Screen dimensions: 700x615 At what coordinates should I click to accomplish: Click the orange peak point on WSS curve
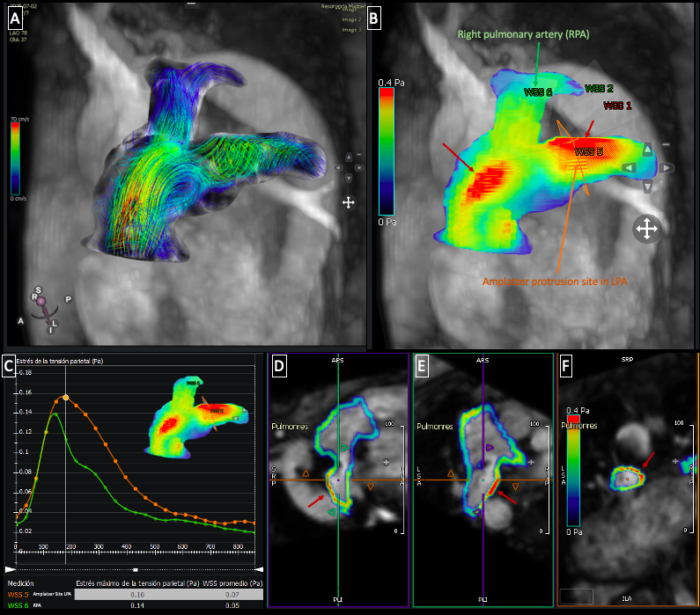[65, 398]
